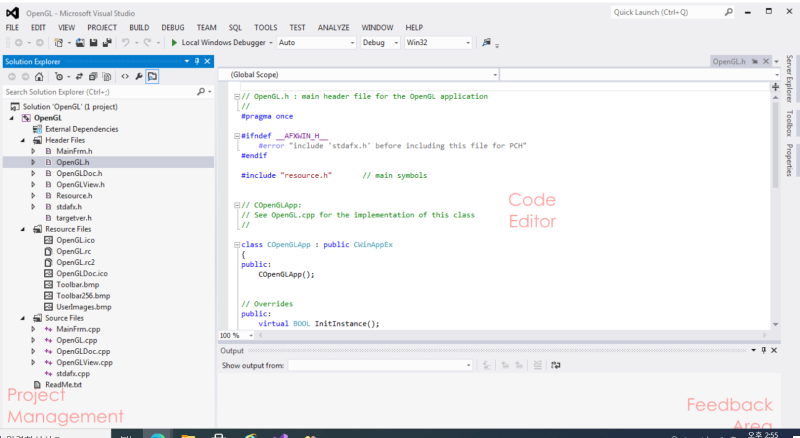This screenshot has width=800, height=438.
Task: Open the TOOLS menu
Action: tap(266, 28)
